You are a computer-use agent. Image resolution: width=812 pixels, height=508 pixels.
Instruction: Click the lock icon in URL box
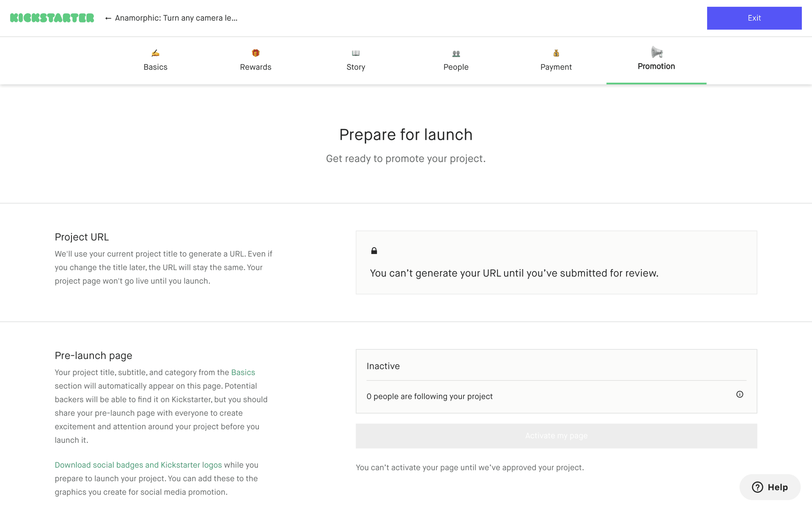374,251
